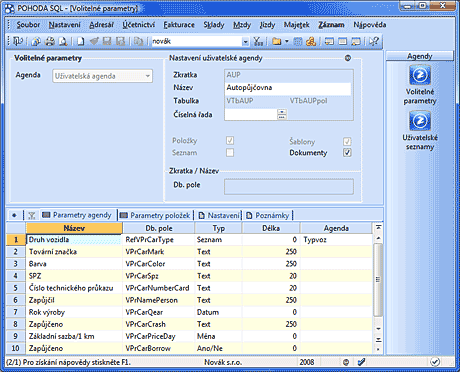Click middle window layout toolbar icon
The width and height of the screenshot is (460, 372).
[x=342, y=41]
